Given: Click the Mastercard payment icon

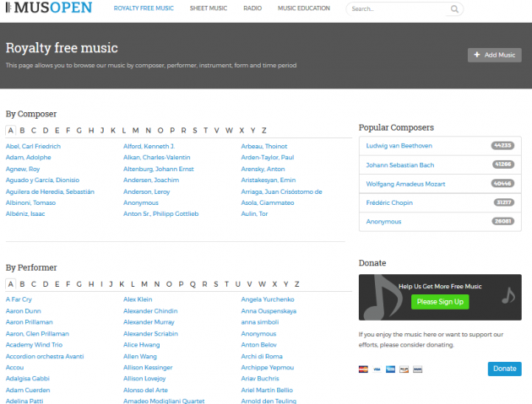Looking at the screenshot, I should click(x=363, y=369).
